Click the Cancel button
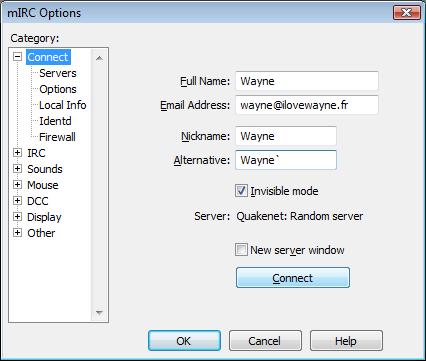Screen dimensions: 426x361 tap(265, 341)
